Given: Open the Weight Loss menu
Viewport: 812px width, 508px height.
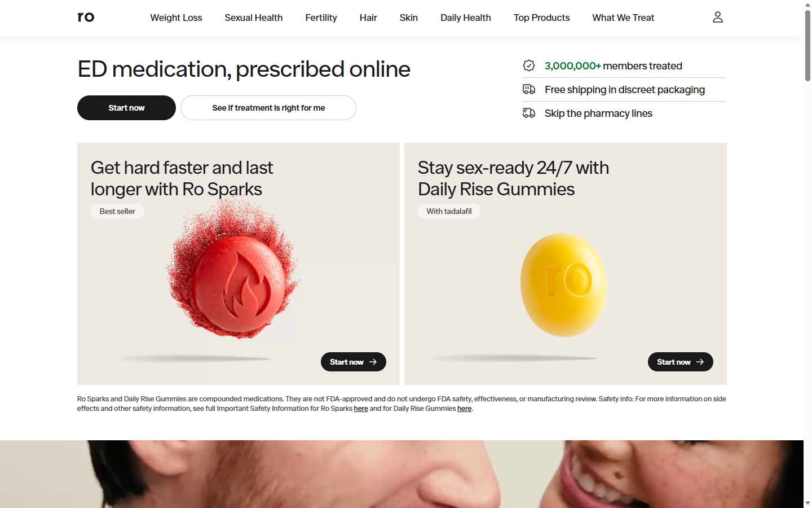Looking at the screenshot, I should pyautogui.click(x=176, y=17).
